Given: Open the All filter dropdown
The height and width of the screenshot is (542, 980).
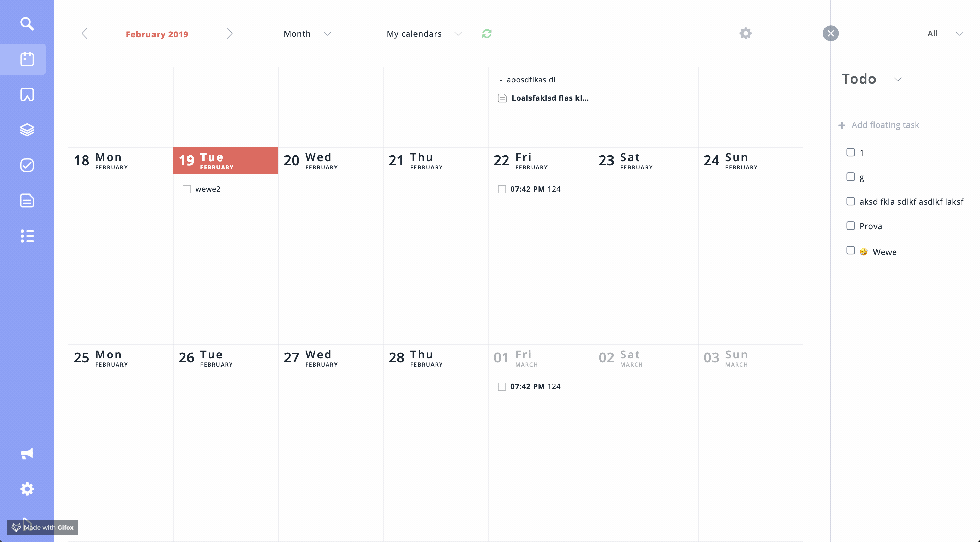Looking at the screenshot, I should [x=945, y=33].
